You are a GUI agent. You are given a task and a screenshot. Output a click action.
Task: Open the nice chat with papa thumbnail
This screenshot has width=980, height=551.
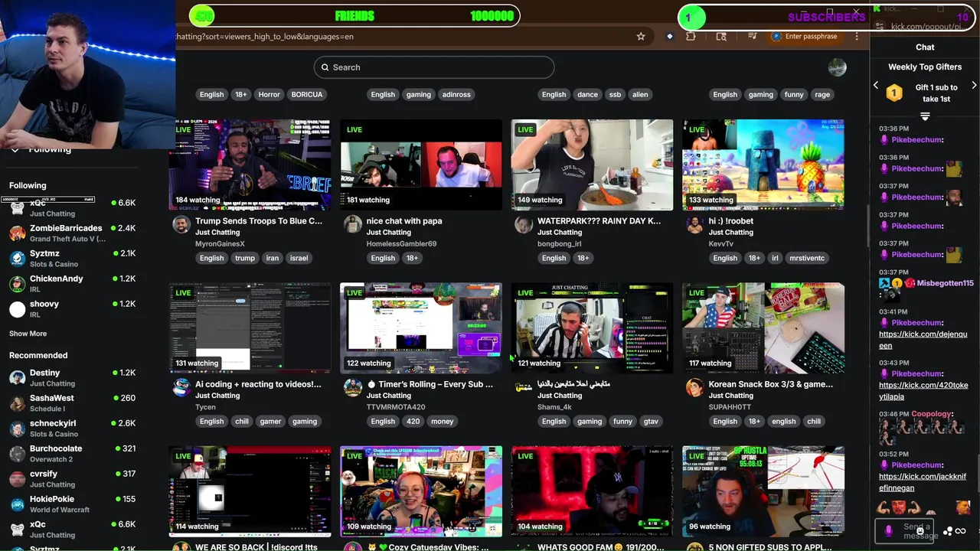(x=421, y=165)
